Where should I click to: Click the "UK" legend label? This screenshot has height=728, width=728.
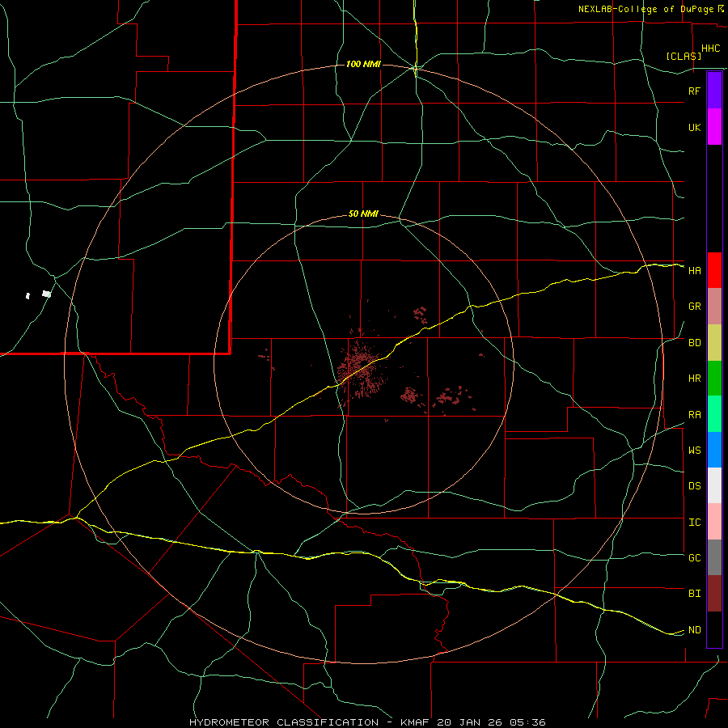point(694,127)
